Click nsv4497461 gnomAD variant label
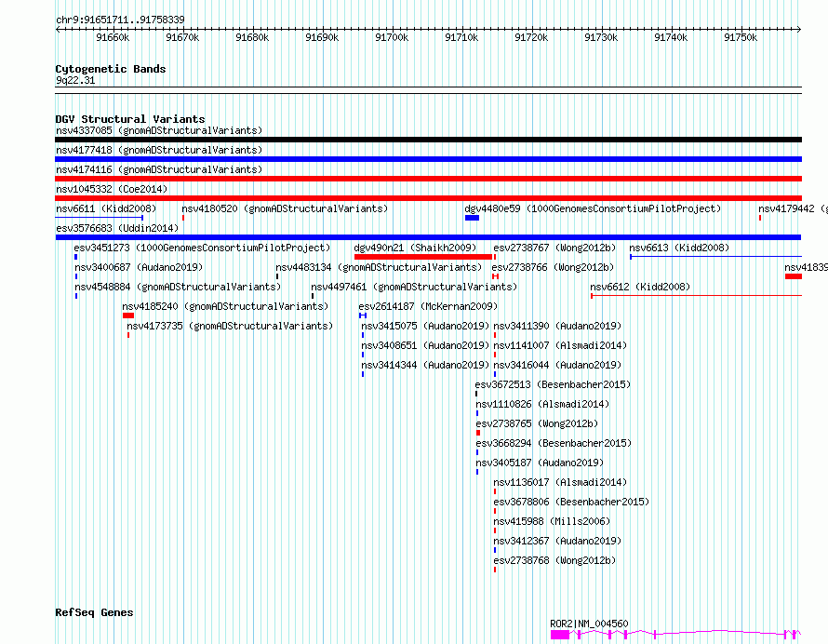This screenshot has height=644, width=828. pos(414,287)
